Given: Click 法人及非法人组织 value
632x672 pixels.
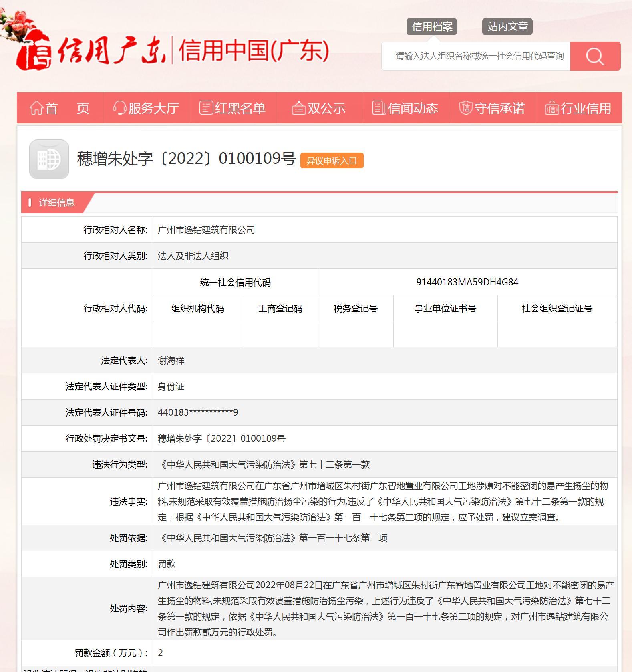Looking at the screenshot, I should 193,256.
